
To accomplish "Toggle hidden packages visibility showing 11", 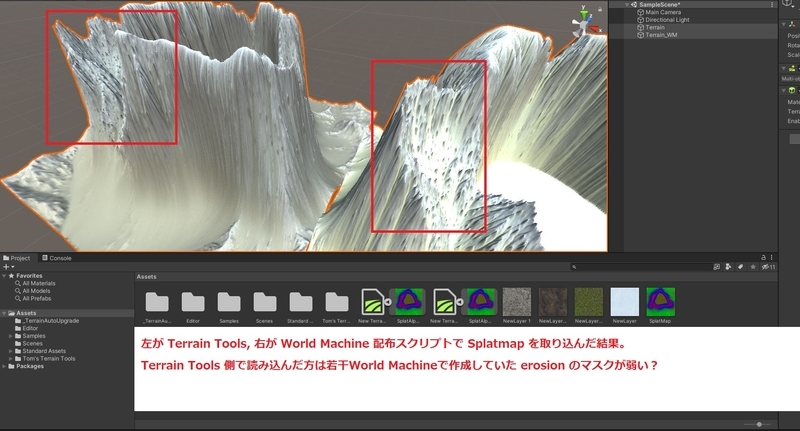I will click(768, 267).
